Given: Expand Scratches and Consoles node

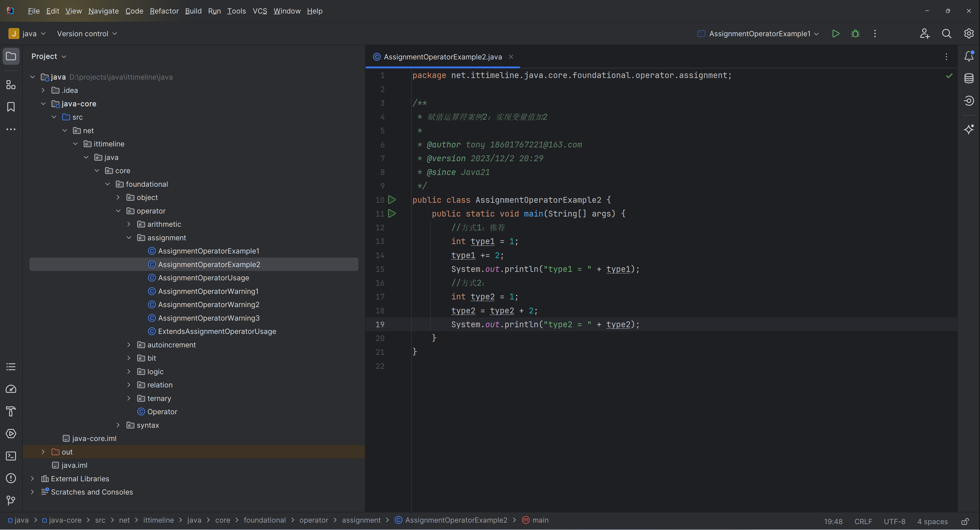Looking at the screenshot, I should 32,492.
